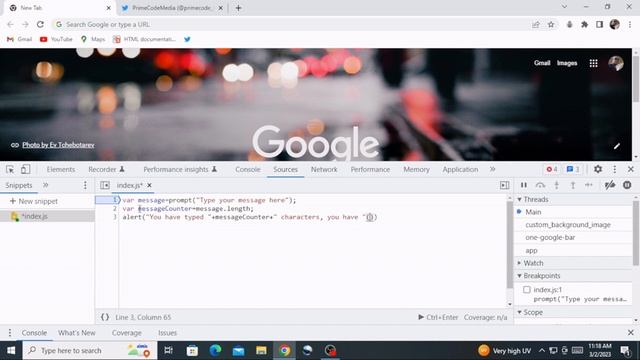Viewport: 640px width, 360px height.
Task: Open the Chrome tab search chevron
Action: [x=564, y=7]
